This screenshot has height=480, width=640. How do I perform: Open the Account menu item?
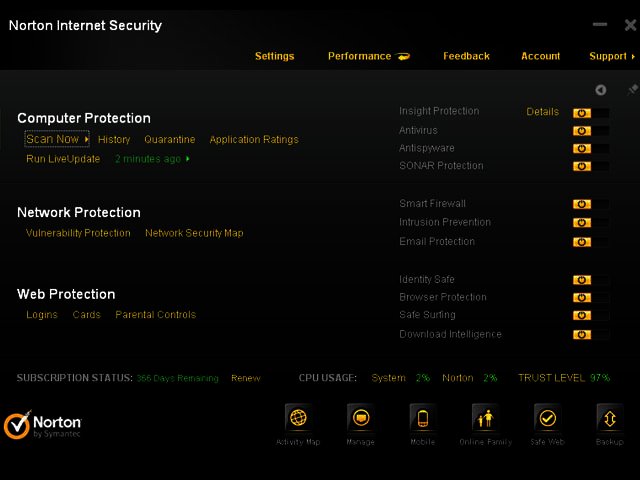(540, 56)
